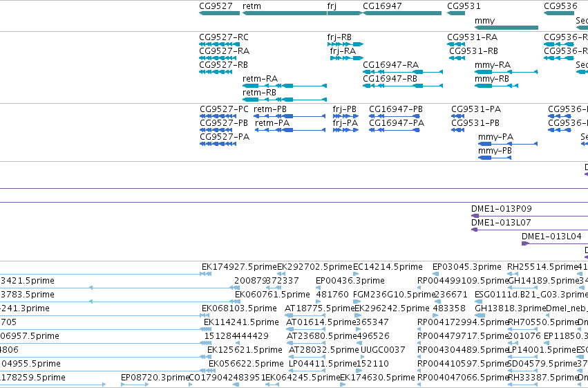Viewport: 588px width, 388px height.
Task: Open protein CG9527-PA label
Action: click(x=225, y=137)
